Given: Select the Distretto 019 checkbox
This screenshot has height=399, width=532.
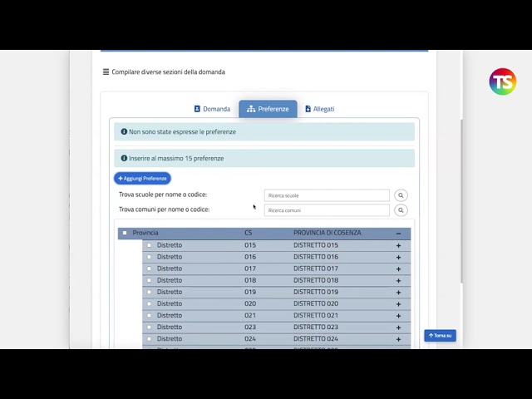Looking at the screenshot, I should (149, 292).
